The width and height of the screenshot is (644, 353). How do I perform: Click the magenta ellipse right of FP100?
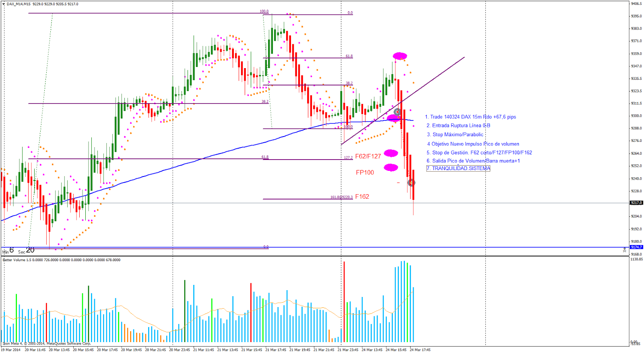pyautogui.click(x=391, y=168)
